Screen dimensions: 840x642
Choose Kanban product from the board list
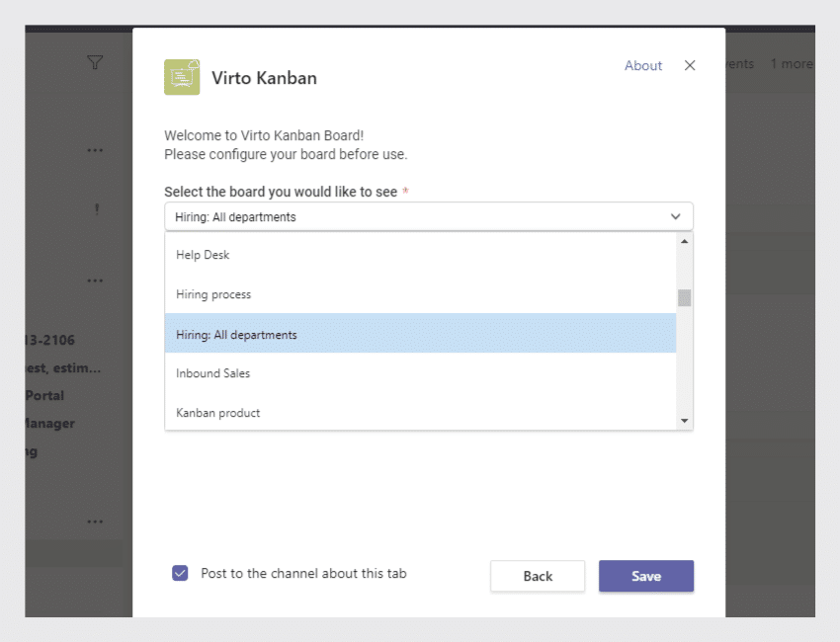[x=421, y=412]
